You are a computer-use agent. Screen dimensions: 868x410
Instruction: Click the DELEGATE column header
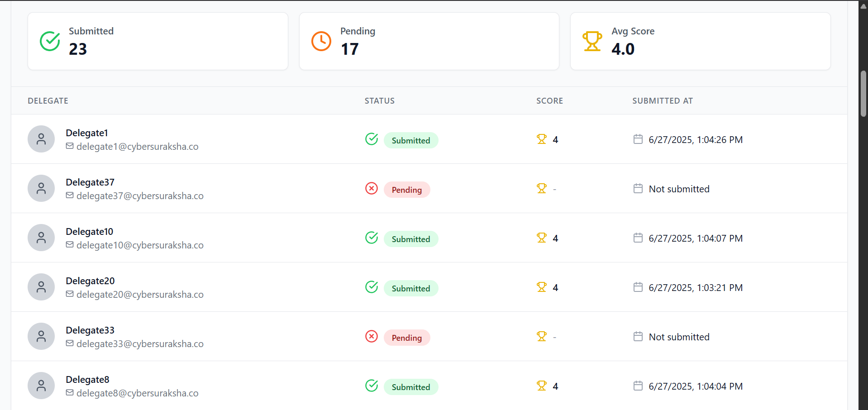tap(48, 101)
